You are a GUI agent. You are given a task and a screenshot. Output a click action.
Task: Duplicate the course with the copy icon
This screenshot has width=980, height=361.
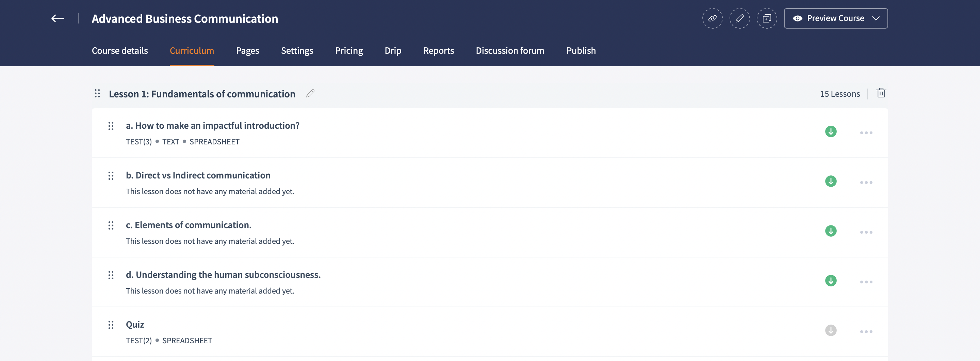[767, 18]
